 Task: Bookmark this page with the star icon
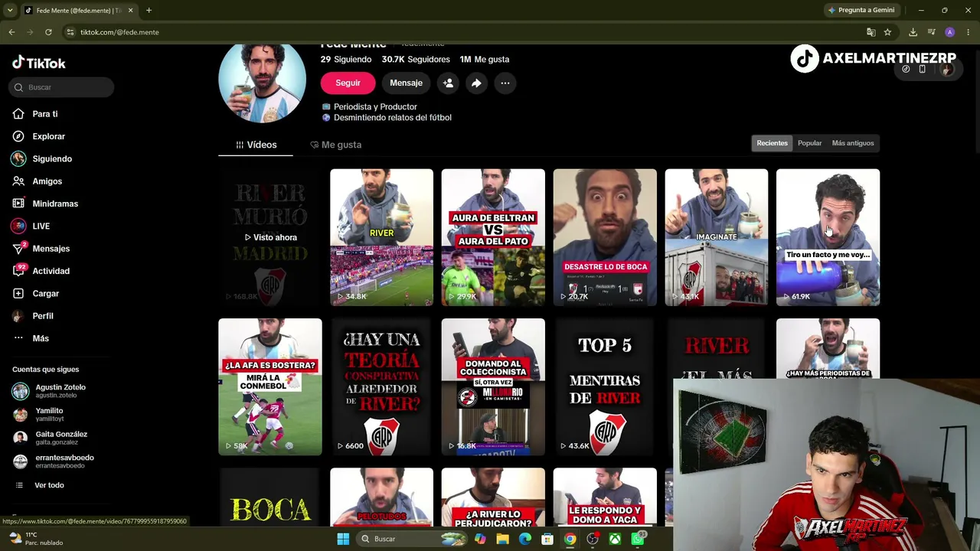[887, 32]
